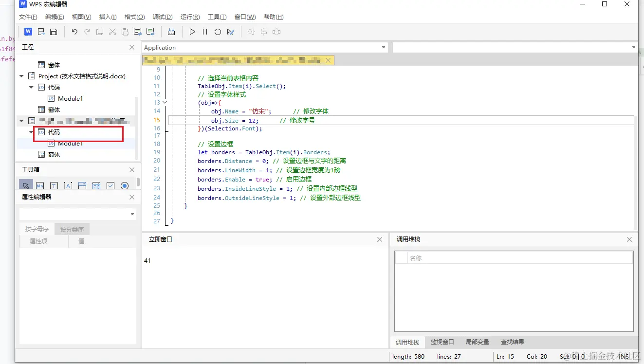Image resolution: width=644 pixels, height=364 pixels.
Task: Reset the macro with the circular arrow
Action: click(218, 32)
